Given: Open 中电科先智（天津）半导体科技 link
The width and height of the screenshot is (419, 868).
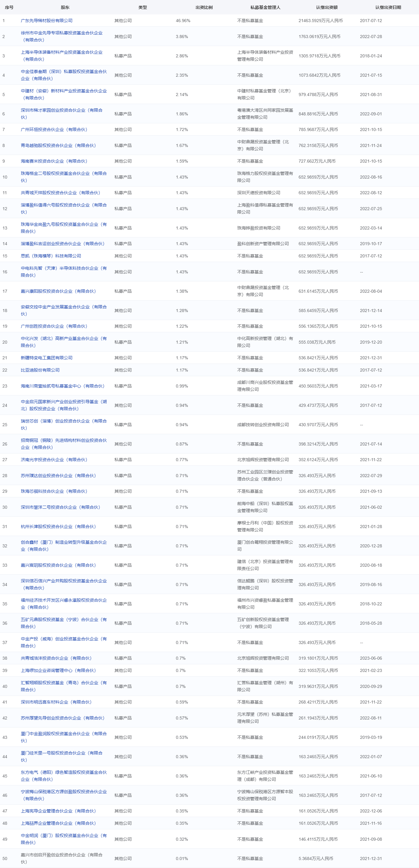Looking at the screenshot, I should [x=64, y=272].
